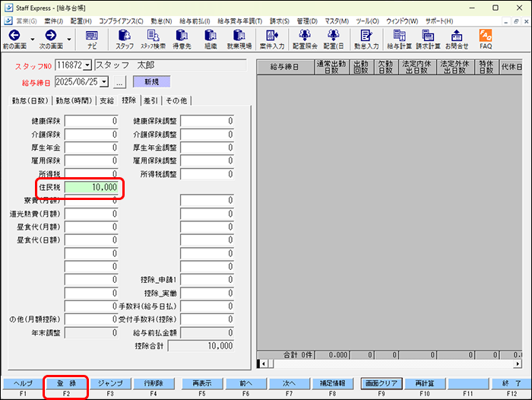Open the 給与賞与年調(T) menu

(x=240, y=21)
